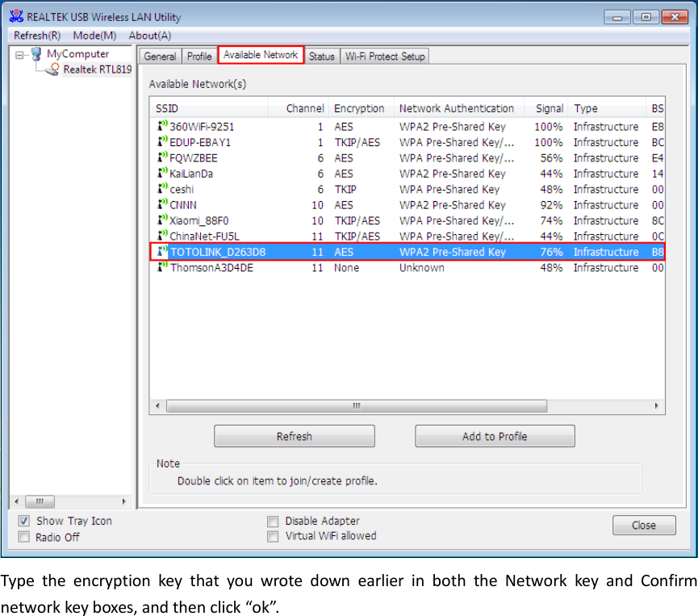Click the network list horizontal scrollbar thumb
The image size is (698, 616).
(357, 406)
